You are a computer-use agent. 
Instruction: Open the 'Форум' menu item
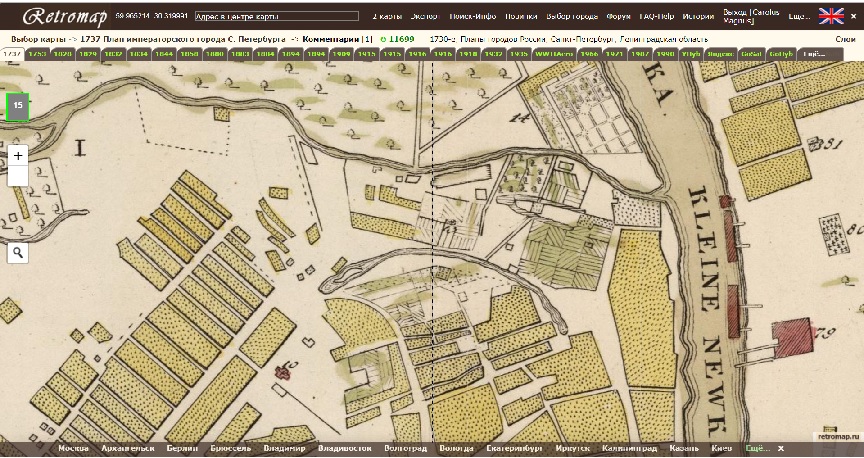point(617,18)
